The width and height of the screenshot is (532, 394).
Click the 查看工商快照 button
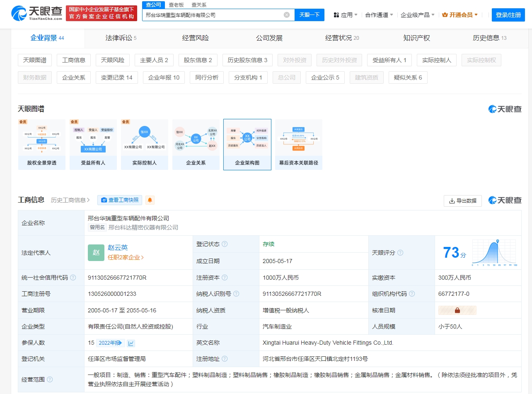[x=120, y=200]
